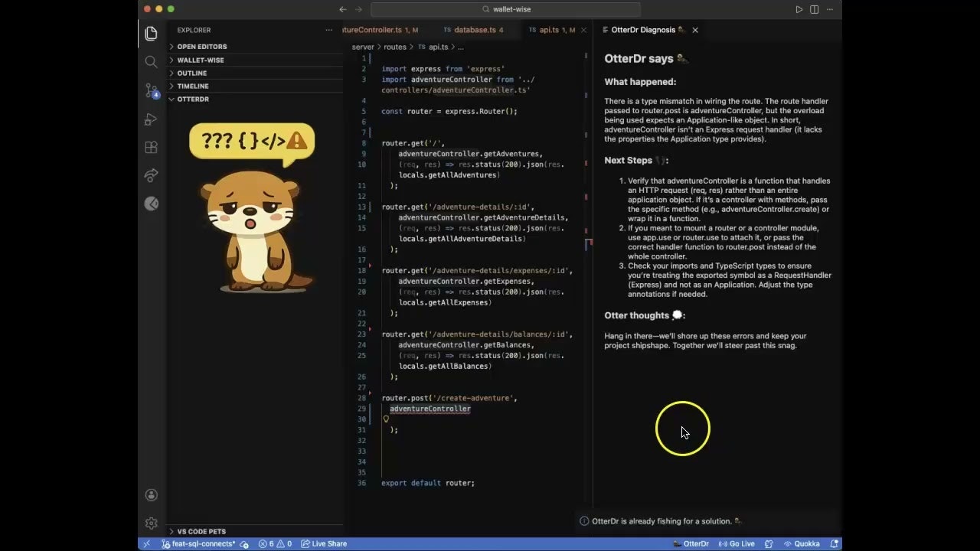This screenshot has width=980, height=551.
Task: Open the breadcrumb ellipsis symbol item
Action: click(460, 47)
